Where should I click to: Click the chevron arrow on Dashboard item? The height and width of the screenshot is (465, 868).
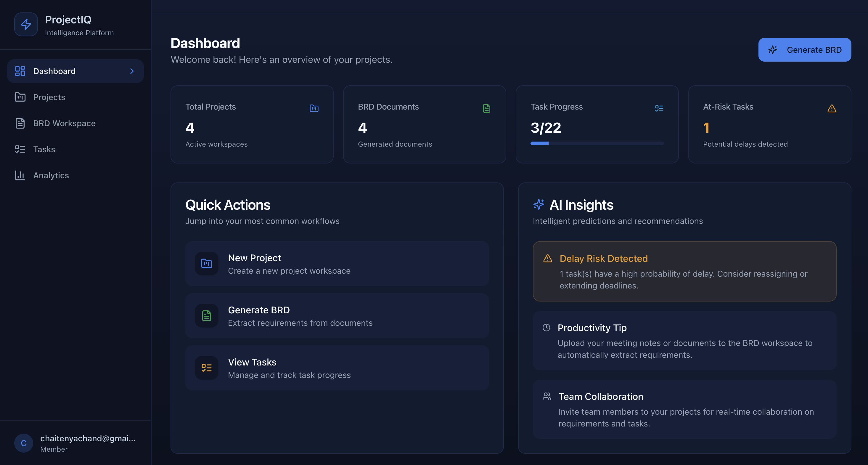coord(132,71)
